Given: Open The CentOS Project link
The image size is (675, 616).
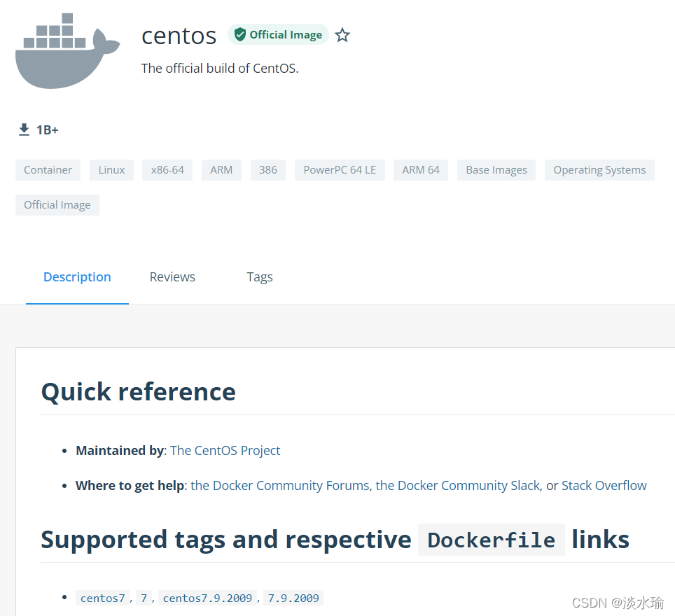Looking at the screenshot, I should click(x=225, y=450).
